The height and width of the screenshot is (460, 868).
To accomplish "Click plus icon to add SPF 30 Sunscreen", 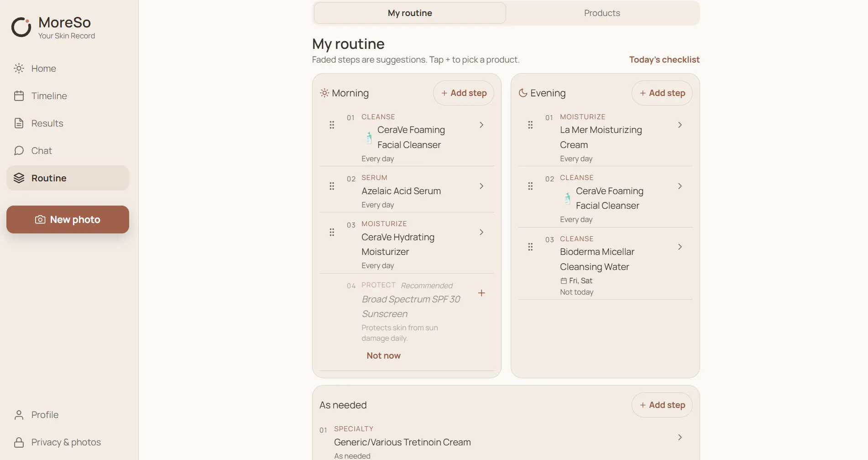I will (x=481, y=293).
